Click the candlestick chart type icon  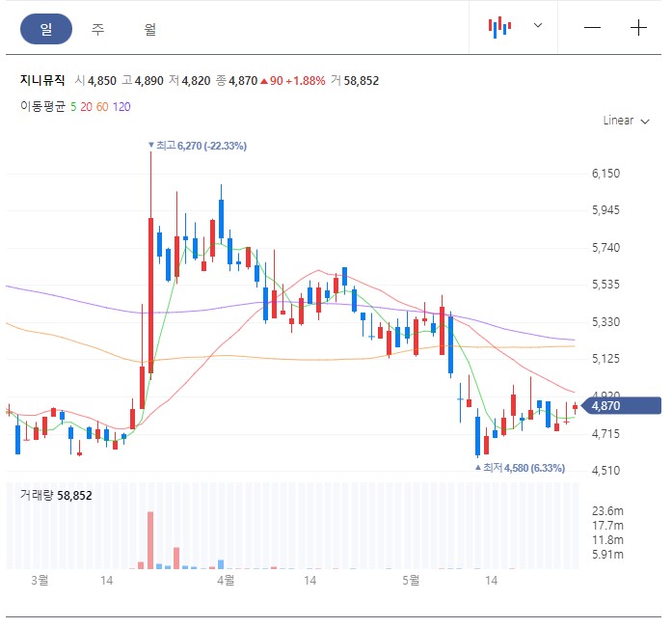pos(499,27)
